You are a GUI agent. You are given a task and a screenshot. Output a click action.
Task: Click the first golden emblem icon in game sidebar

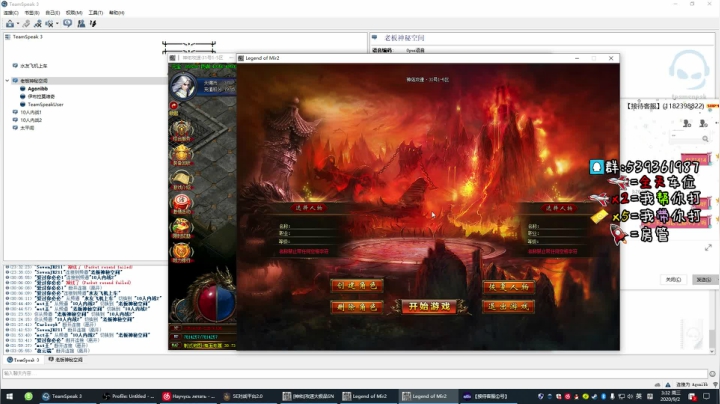point(182,130)
